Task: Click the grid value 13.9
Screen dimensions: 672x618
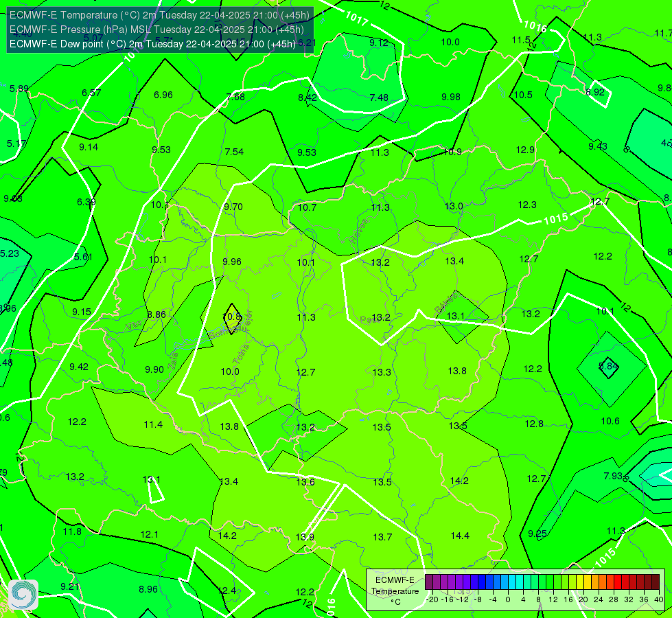Action: (305, 537)
